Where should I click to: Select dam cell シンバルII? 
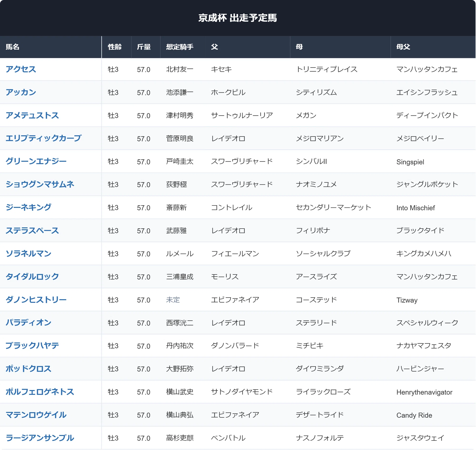(x=312, y=162)
